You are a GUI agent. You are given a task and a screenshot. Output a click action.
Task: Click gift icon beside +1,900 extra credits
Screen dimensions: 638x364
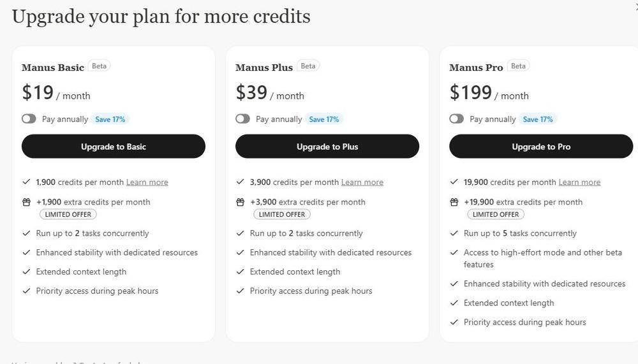26,202
